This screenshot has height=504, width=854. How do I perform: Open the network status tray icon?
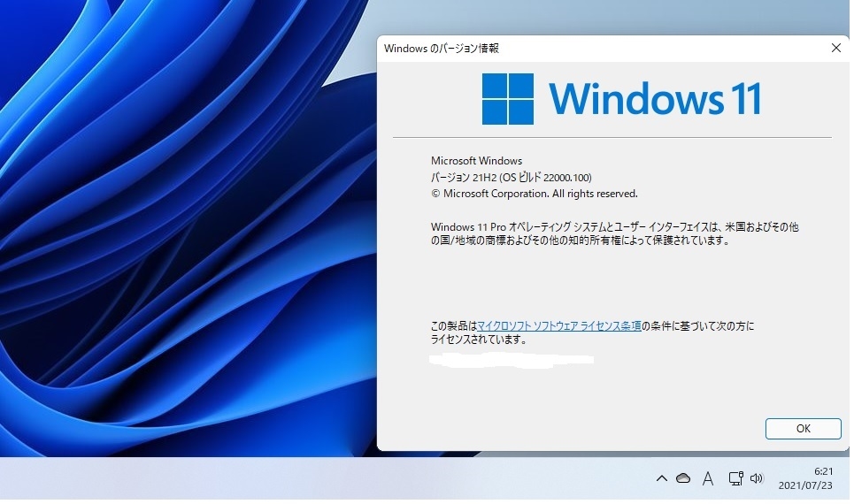[735, 478]
